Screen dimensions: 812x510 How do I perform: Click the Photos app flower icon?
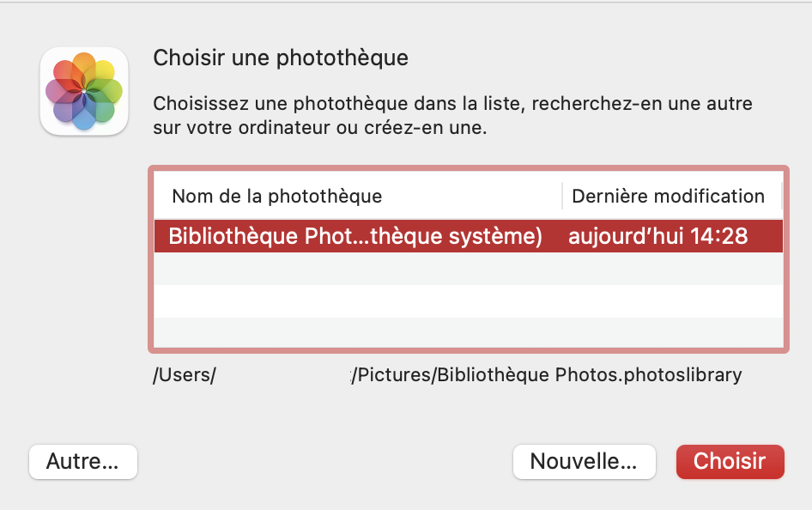pos(84,91)
